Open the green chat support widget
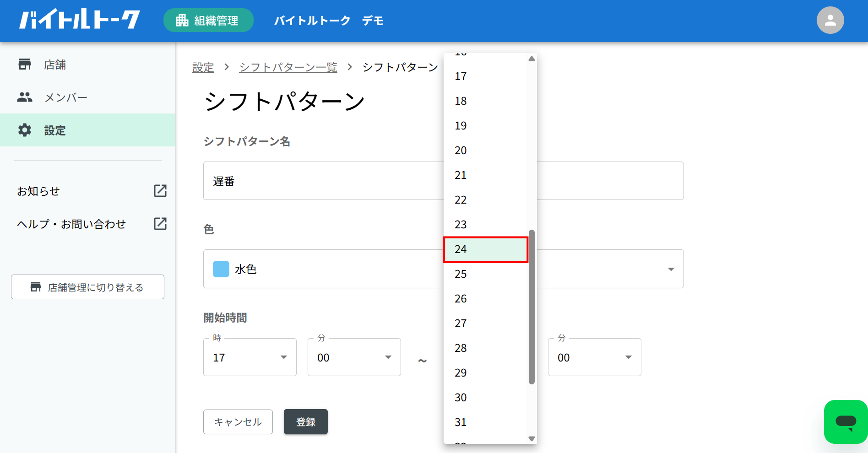This screenshot has width=868, height=453. point(846,422)
